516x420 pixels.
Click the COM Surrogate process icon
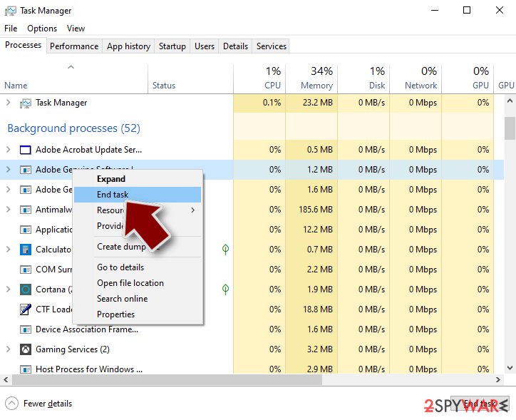[26, 270]
